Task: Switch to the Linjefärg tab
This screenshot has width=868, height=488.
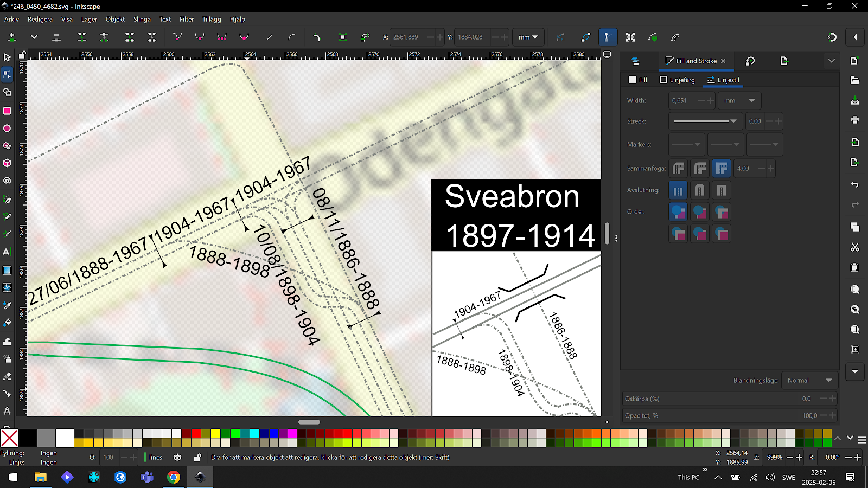Action: 677,80
